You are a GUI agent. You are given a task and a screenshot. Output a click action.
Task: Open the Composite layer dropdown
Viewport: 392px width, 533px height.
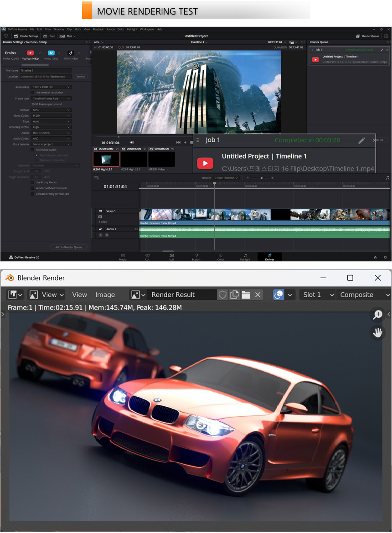click(363, 295)
